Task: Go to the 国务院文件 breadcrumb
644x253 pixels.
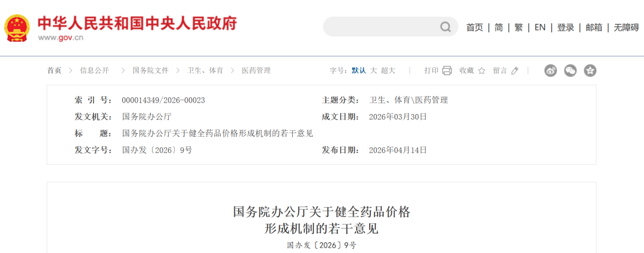Action: (x=150, y=70)
